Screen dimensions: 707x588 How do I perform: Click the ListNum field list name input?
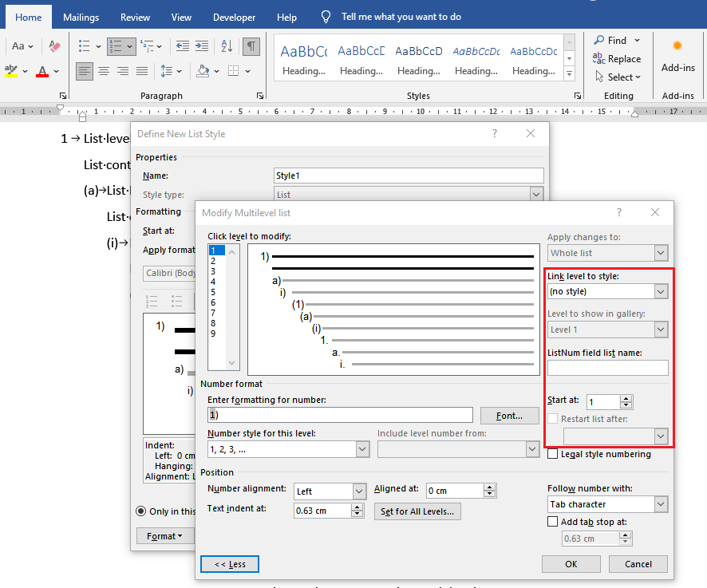point(608,368)
